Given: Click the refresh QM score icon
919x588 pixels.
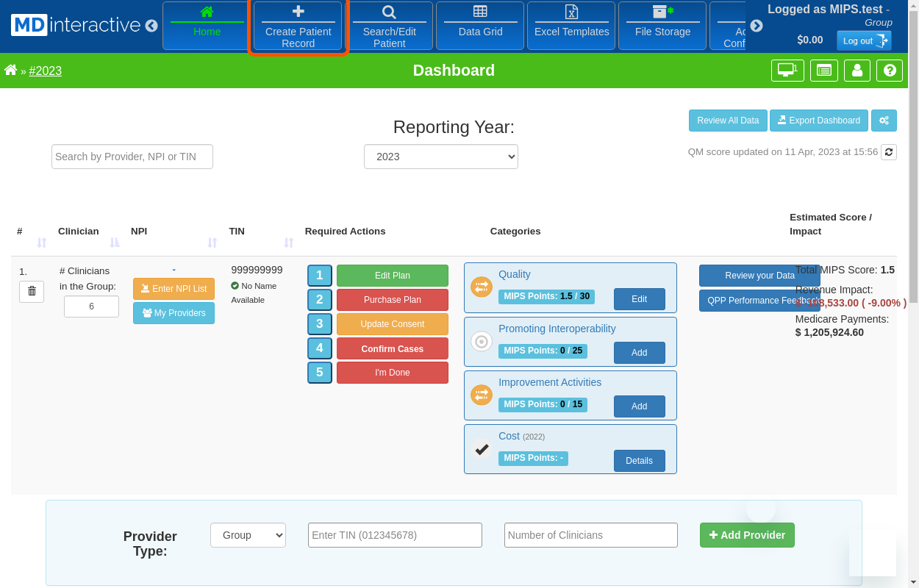Looking at the screenshot, I should click(x=889, y=152).
